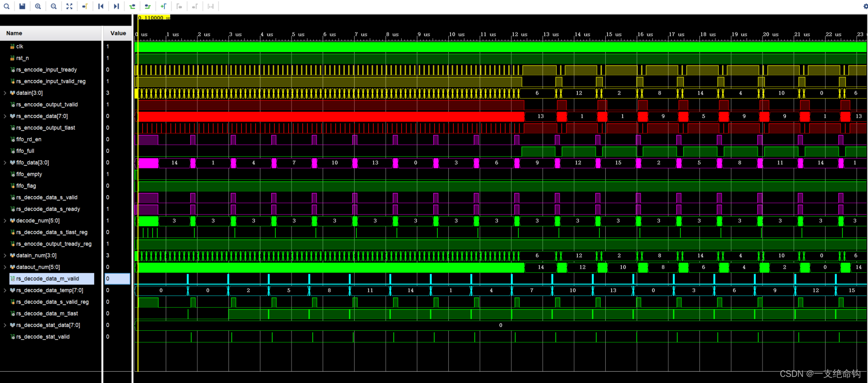This screenshot has width=868, height=383.
Task: Click the fifo_data value 14 segment
Action: pos(174,163)
